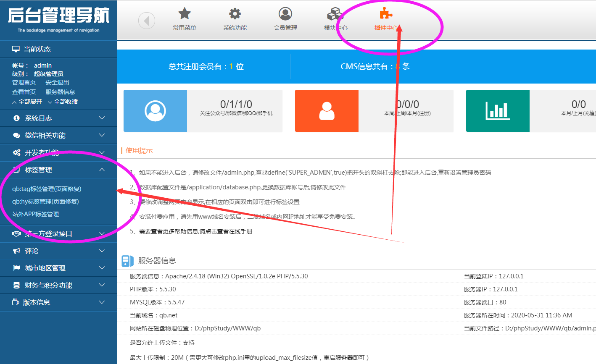Open 模块中心 via the cubes icon
This screenshot has height=364, width=596.
tap(335, 14)
